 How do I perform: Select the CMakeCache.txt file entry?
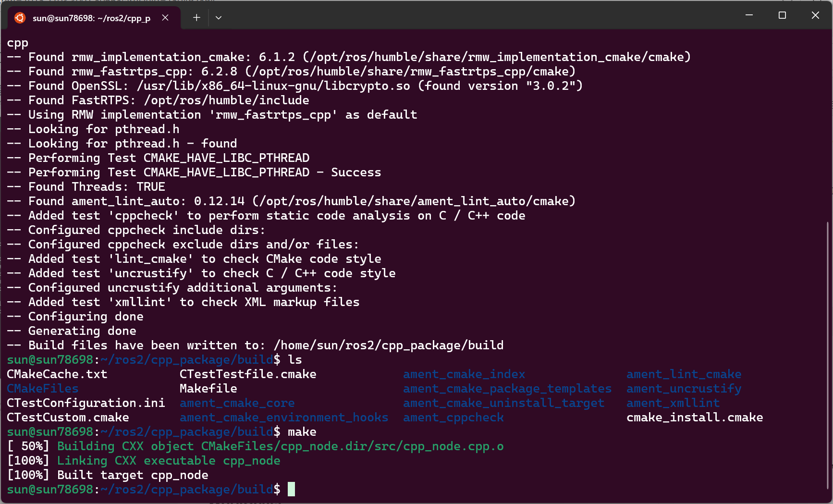[x=57, y=374]
